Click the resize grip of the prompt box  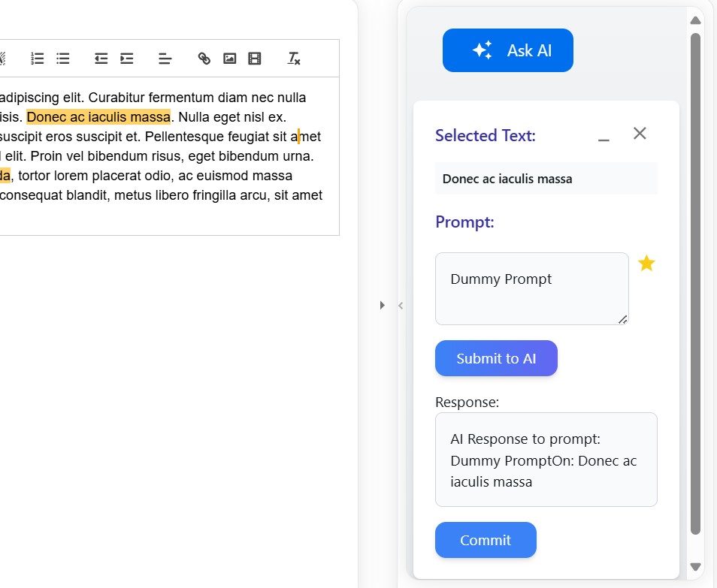(623, 319)
